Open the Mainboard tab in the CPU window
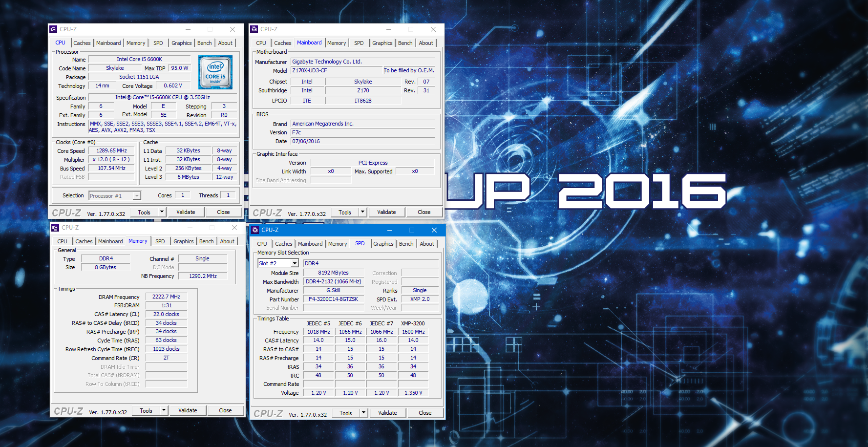The height and width of the screenshot is (447, 868). coord(108,43)
